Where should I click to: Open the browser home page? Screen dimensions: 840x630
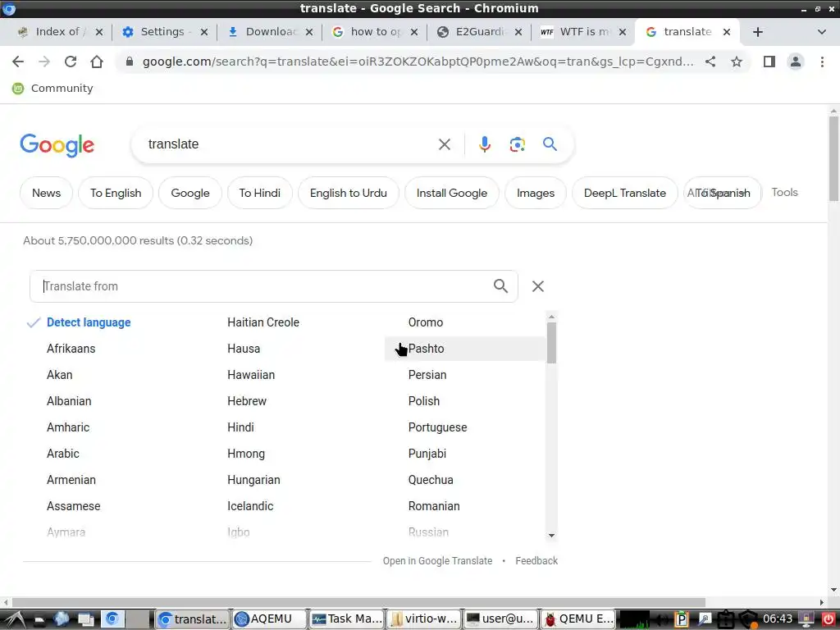[x=97, y=62]
